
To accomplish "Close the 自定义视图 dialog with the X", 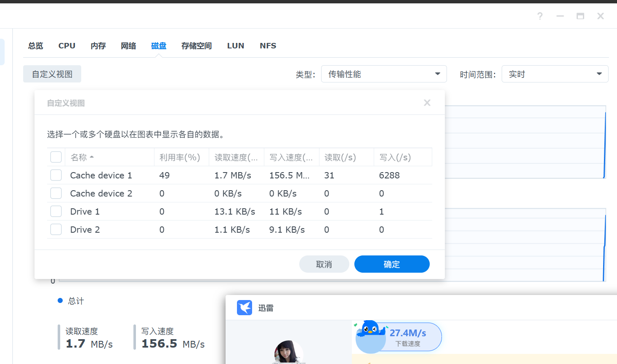I will tap(427, 102).
